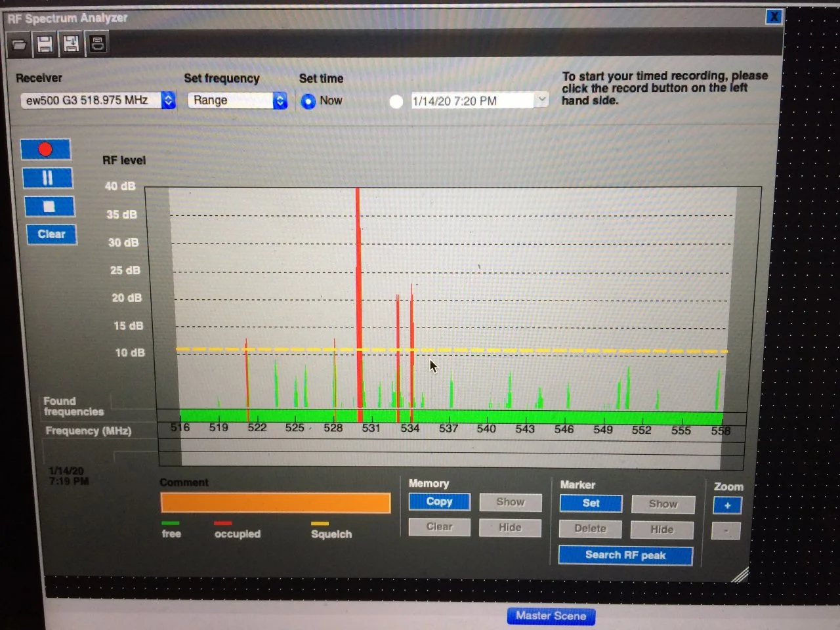Expand the date and time dropdown arrow
This screenshot has height=630, width=840.
[x=541, y=100]
